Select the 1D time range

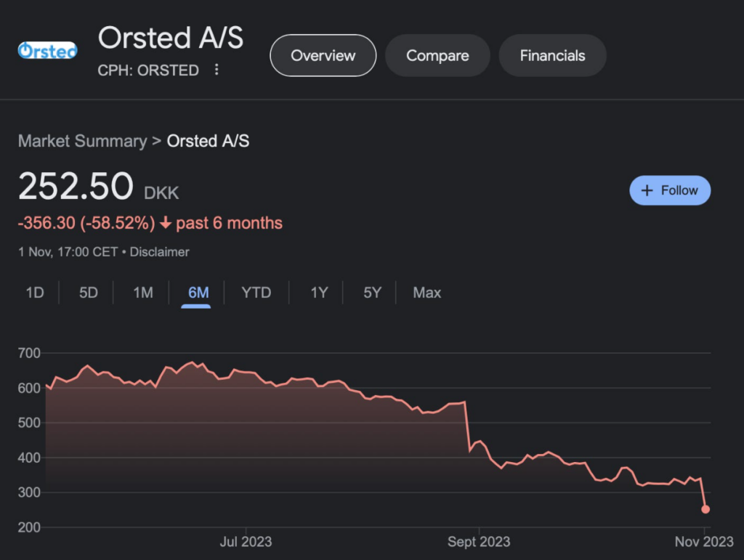tap(35, 293)
